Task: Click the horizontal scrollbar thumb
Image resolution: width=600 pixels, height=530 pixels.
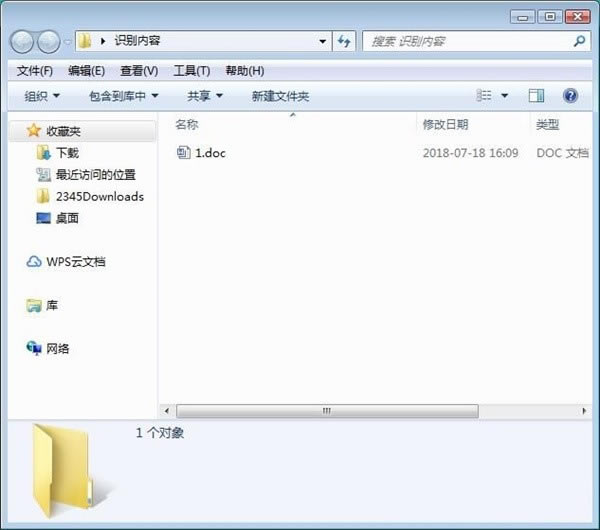Action: coord(327,411)
